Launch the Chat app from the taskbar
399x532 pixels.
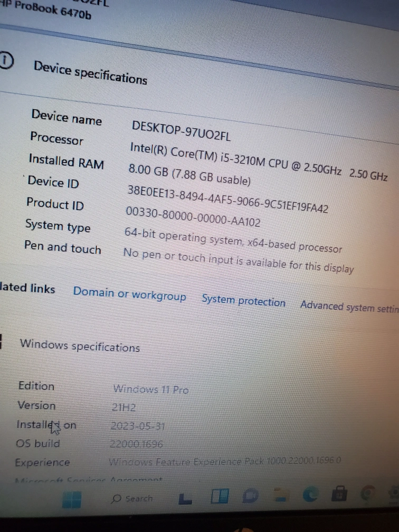click(x=249, y=497)
